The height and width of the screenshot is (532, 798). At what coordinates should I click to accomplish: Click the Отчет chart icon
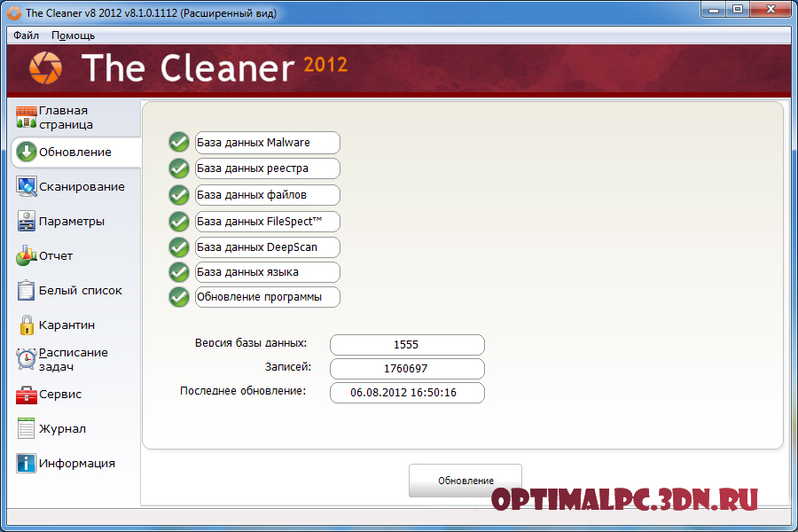(26, 255)
